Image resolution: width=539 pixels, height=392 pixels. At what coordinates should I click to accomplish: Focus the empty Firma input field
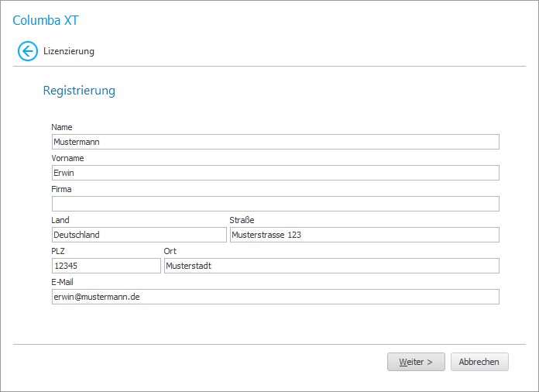[x=275, y=204]
